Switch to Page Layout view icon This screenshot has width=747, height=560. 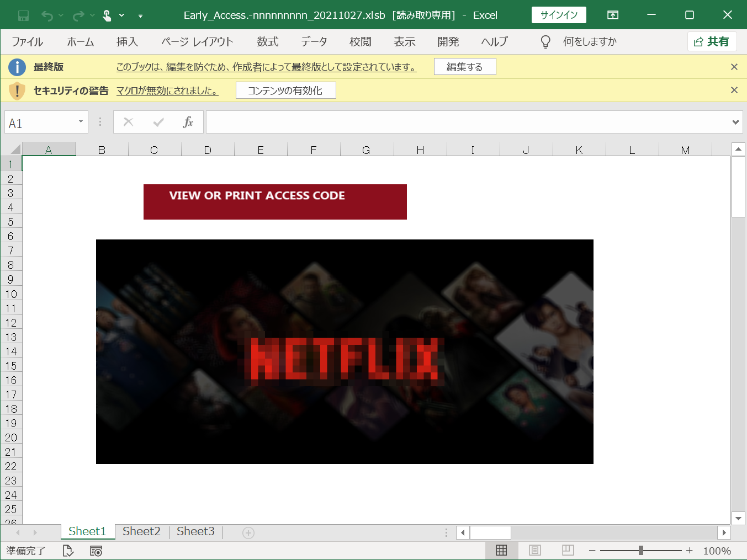[535, 550]
